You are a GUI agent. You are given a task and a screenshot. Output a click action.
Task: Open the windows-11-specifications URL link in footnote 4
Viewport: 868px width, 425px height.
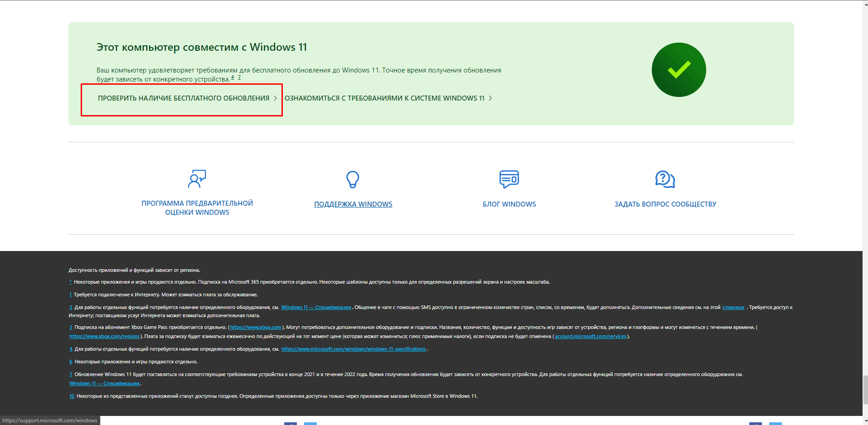pos(354,349)
